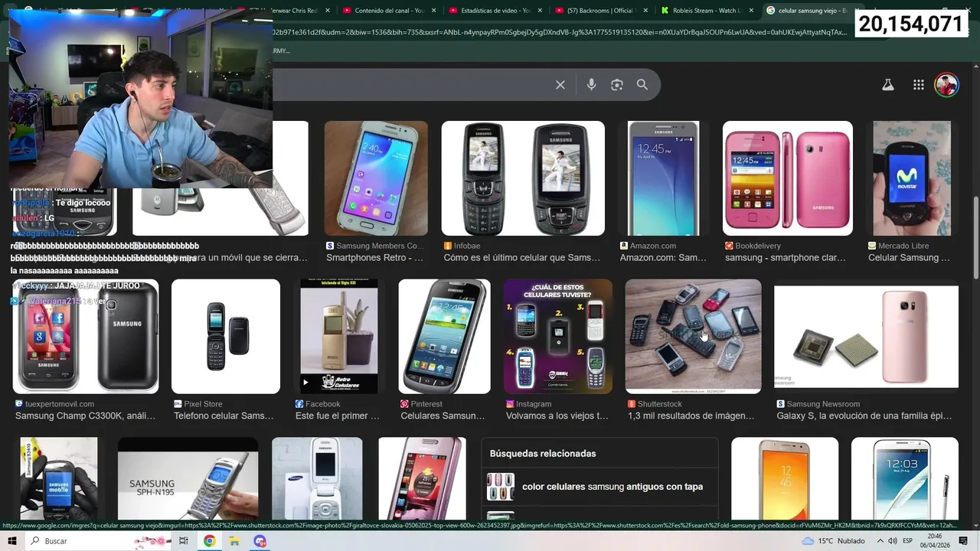980x551 pixels.
Task: Open File Explorer from taskbar
Action: coord(235,541)
